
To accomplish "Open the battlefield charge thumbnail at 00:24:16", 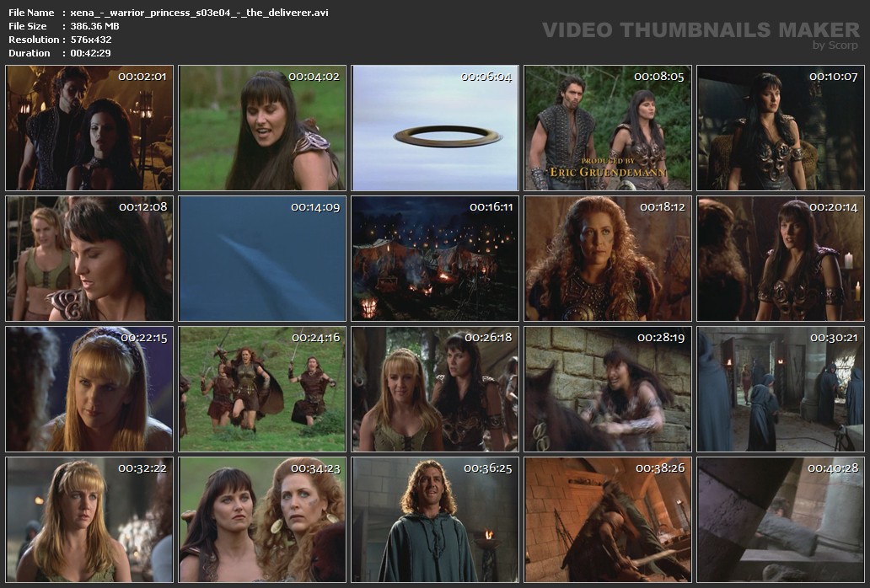I will (x=262, y=389).
